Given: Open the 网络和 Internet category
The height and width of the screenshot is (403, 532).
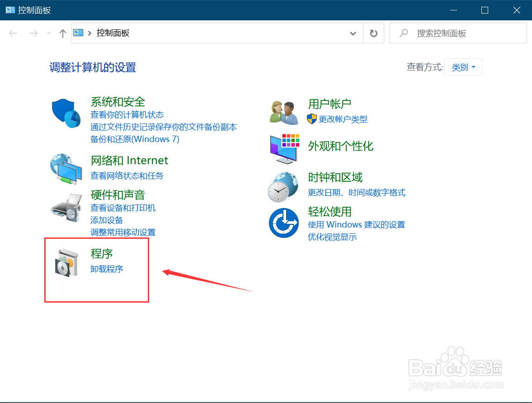Looking at the screenshot, I should pyautogui.click(x=129, y=160).
